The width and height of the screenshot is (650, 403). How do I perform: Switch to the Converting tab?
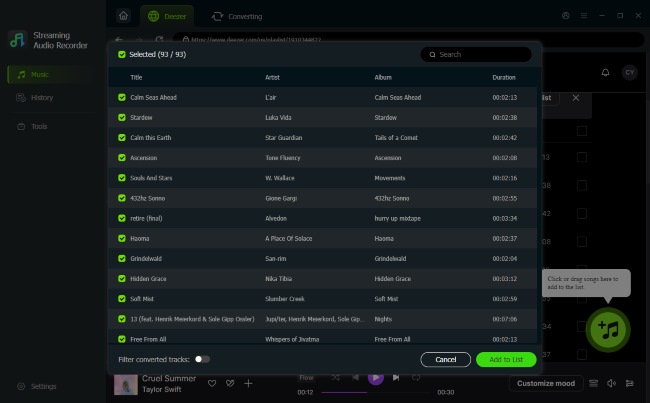point(237,17)
